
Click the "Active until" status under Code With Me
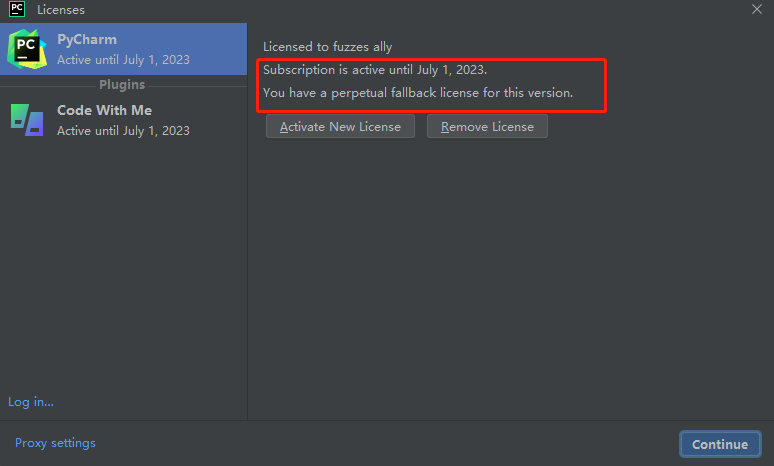pos(123,131)
